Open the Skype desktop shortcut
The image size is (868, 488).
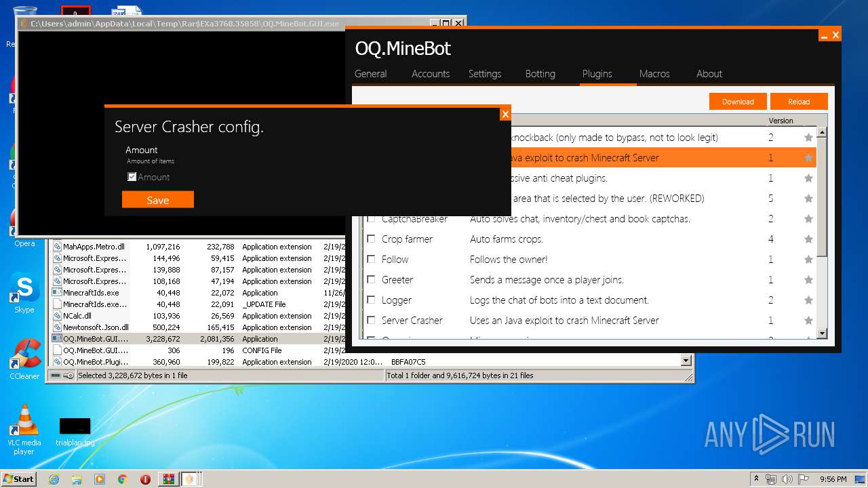click(24, 293)
